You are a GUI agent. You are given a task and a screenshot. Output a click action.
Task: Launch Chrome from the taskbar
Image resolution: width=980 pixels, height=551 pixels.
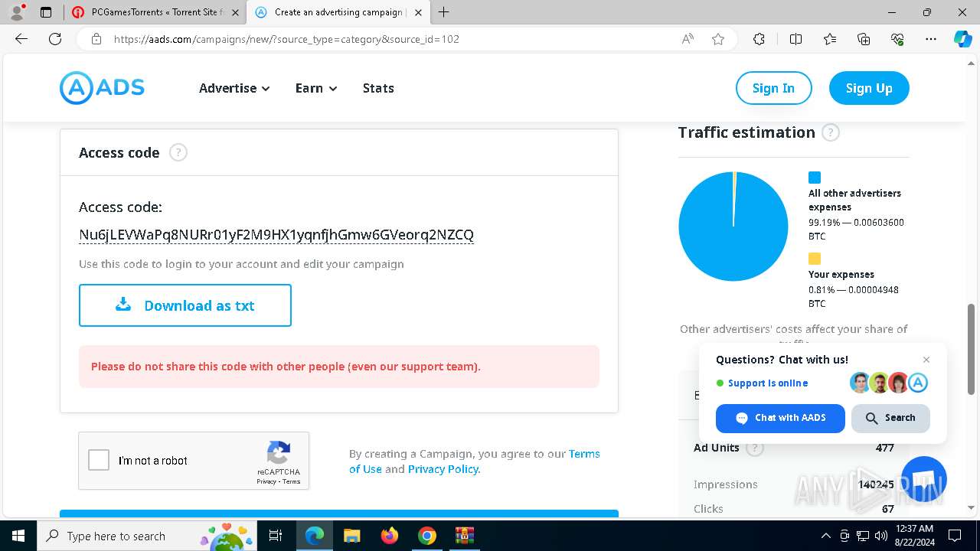427,536
